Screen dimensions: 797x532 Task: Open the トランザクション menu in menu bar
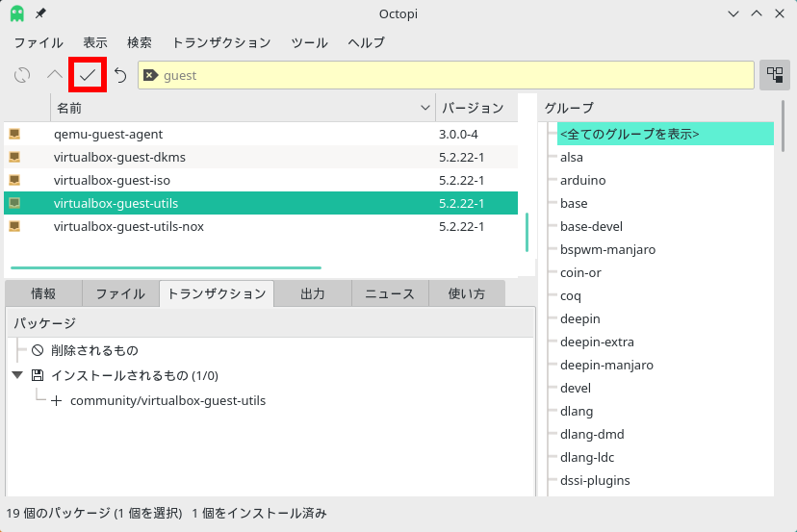(x=221, y=42)
